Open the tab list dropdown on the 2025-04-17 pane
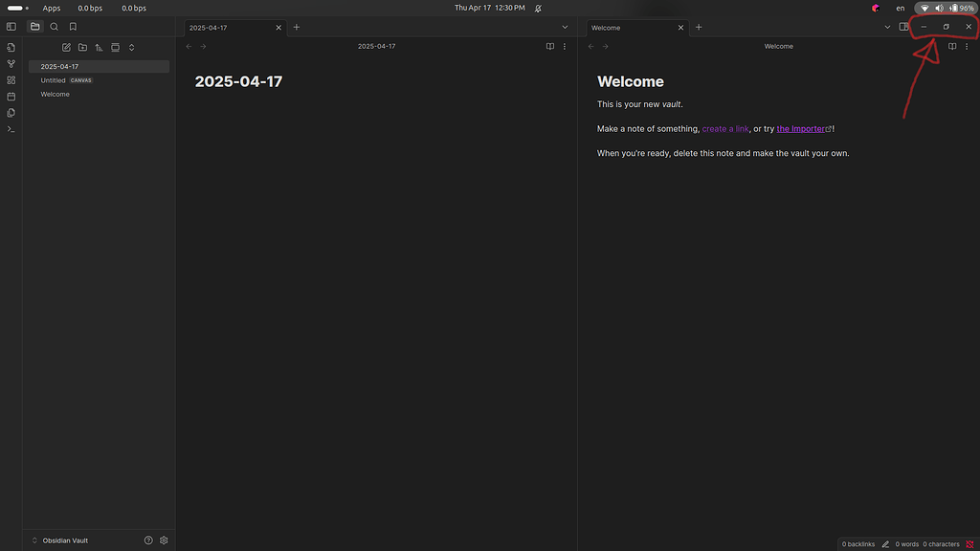This screenshot has height=551, width=980. (565, 27)
